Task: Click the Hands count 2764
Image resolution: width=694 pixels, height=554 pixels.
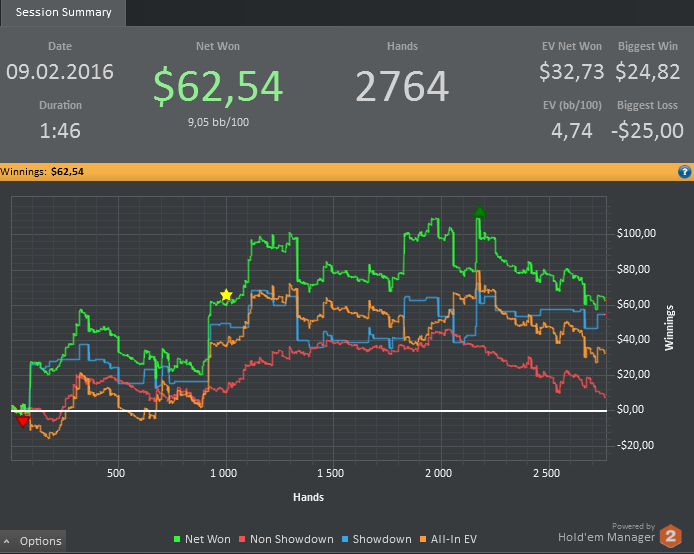Action: pos(402,86)
